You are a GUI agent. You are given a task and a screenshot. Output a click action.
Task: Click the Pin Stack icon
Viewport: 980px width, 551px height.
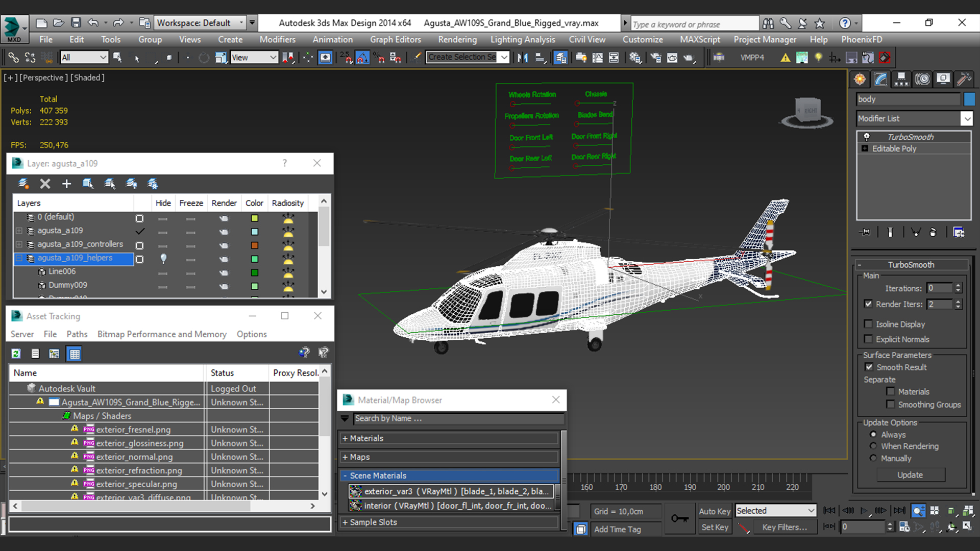point(865,232)
